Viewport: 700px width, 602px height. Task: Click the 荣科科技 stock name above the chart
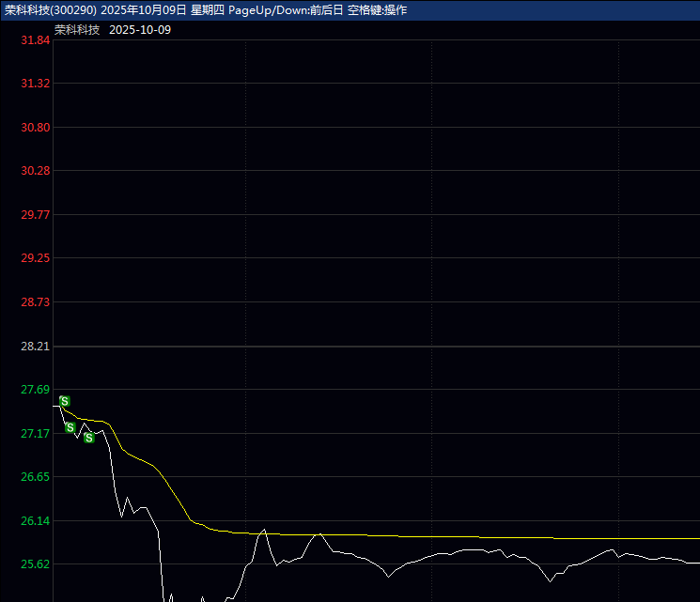pos(77,30)
